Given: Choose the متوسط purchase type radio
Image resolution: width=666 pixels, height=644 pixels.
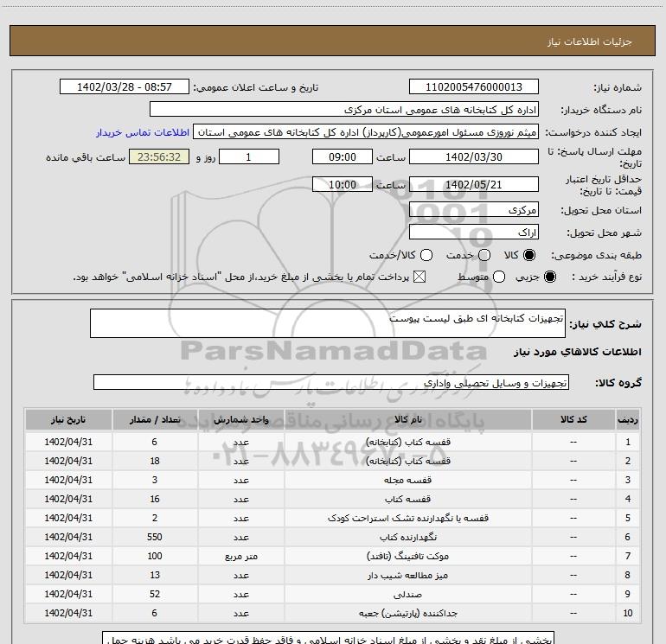Looking at the screenshot, I should pos(499,277).
